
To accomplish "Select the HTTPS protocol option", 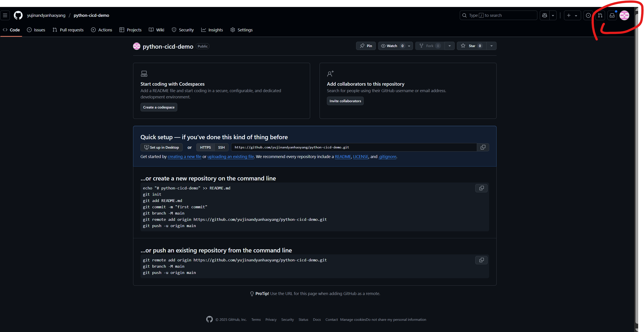I will (x=205, y=147).
